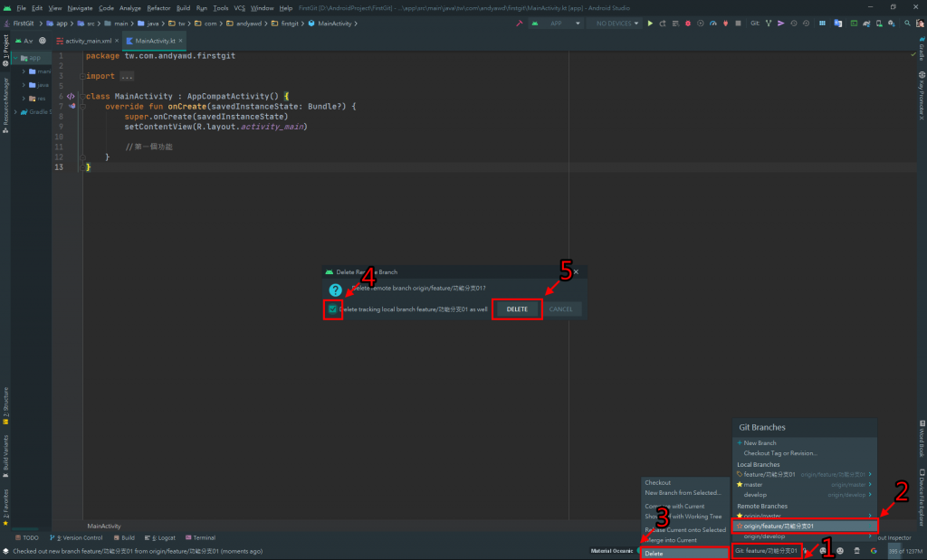Switch to the activity_main.xml tab
This screenshot has width=927, height=560.
pyautogui.click(x=88, y=41)
